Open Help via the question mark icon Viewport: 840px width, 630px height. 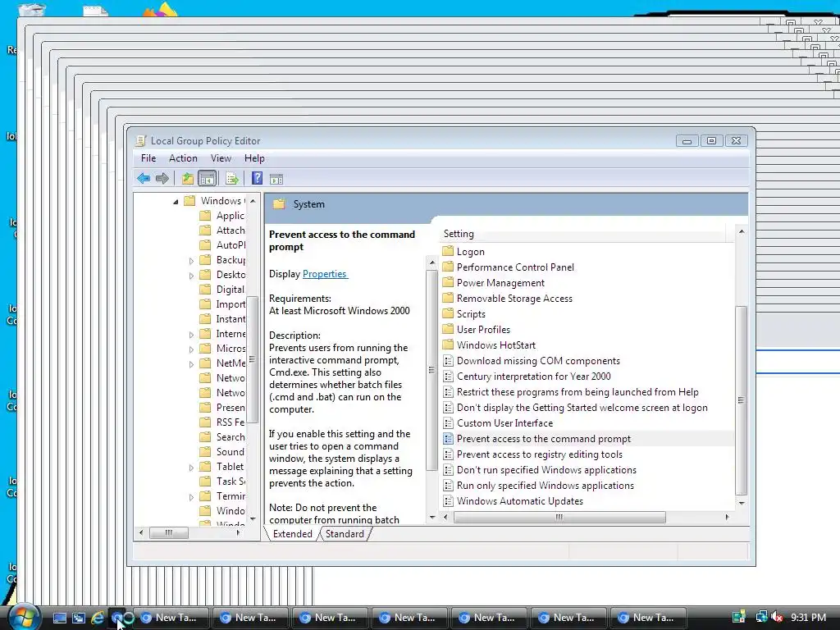coord(257,178)
